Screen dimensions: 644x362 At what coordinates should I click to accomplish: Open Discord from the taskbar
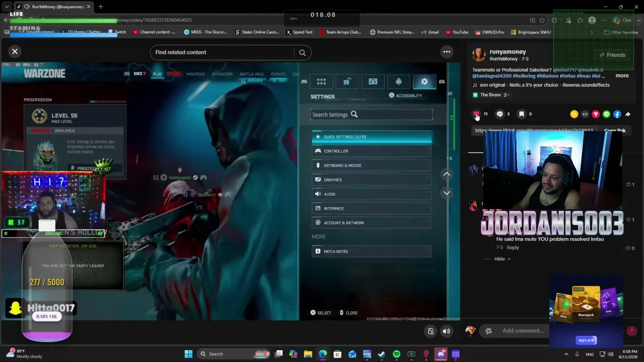click(441, 354)
